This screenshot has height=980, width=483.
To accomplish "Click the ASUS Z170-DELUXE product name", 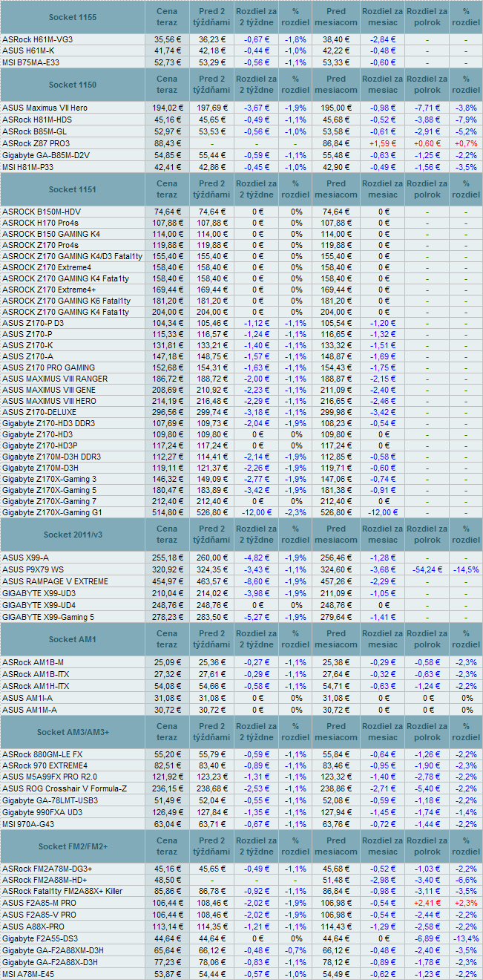I will [39, 412].
